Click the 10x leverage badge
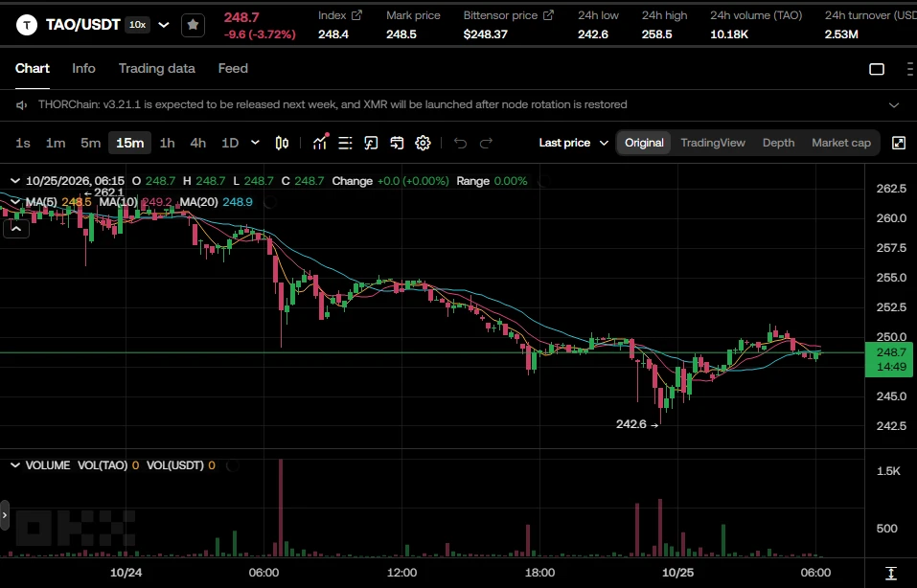 [137, 25]
